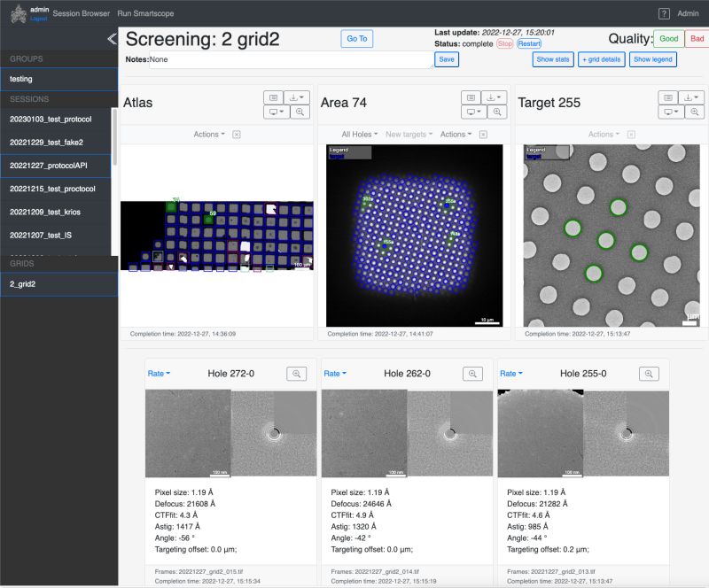The image size is (709, 588).
Task: Click the Logout link under admin
Action: tap(38, 19)
